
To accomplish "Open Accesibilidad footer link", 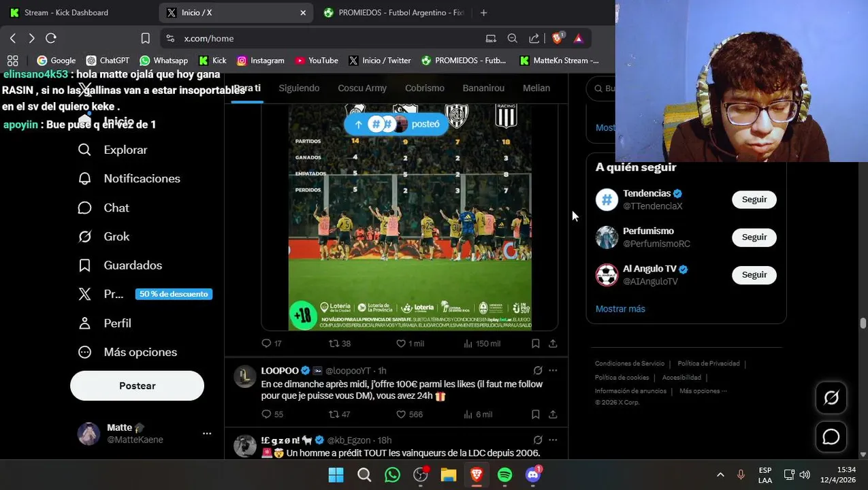I will [x=681, y=378].
